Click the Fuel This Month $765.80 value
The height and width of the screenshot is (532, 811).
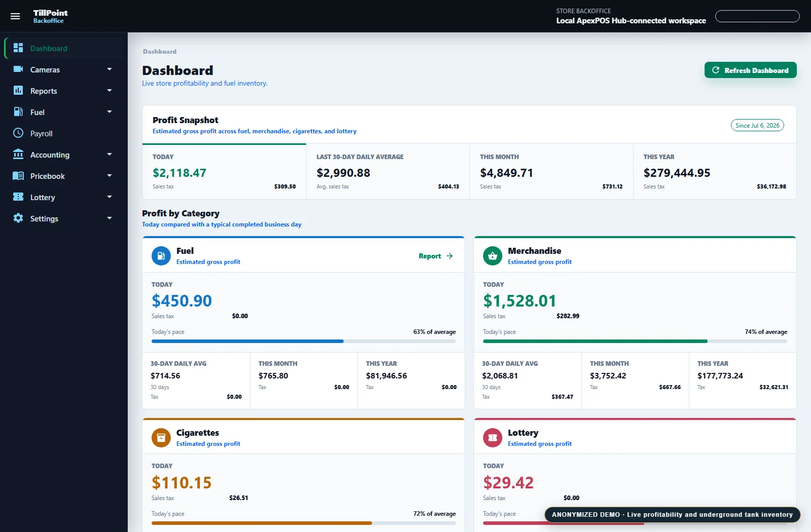pyautogui.click(x=273, y=375)
